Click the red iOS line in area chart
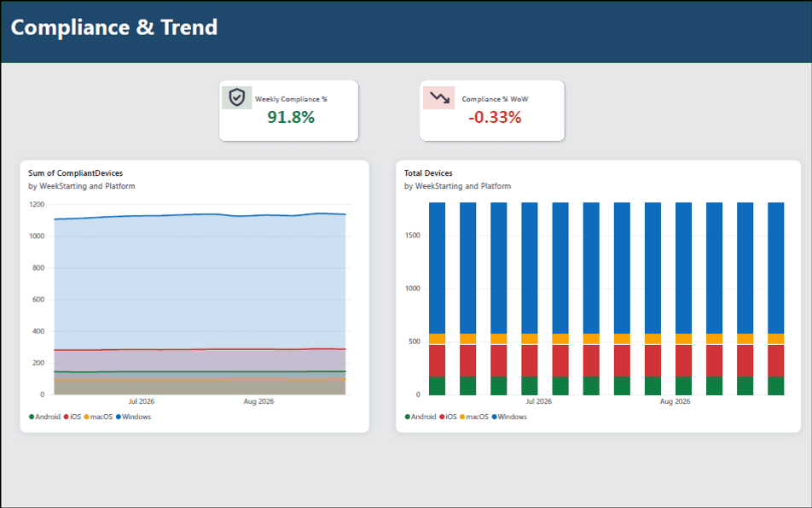Viewport: 812px width, 508px height. coord(200,349)
